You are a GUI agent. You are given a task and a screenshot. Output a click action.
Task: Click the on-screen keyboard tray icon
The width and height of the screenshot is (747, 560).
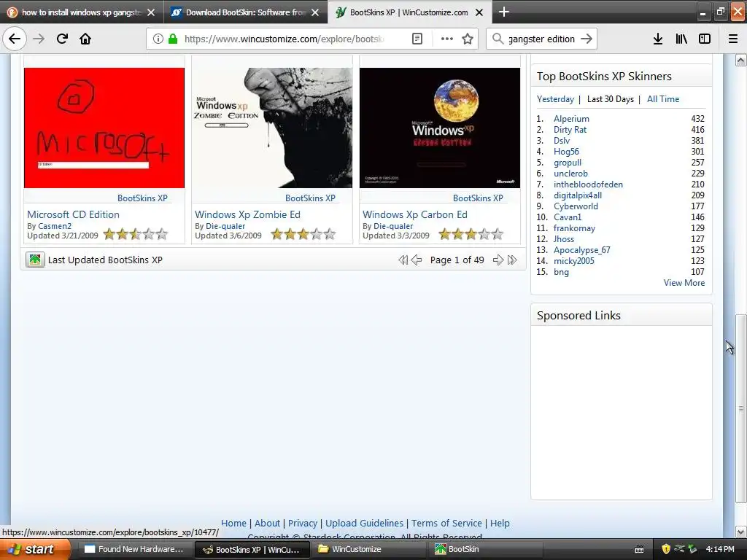(639, 550)
